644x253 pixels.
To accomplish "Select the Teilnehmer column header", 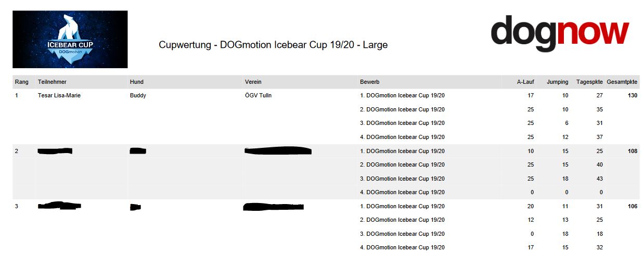I will point(52,82).
